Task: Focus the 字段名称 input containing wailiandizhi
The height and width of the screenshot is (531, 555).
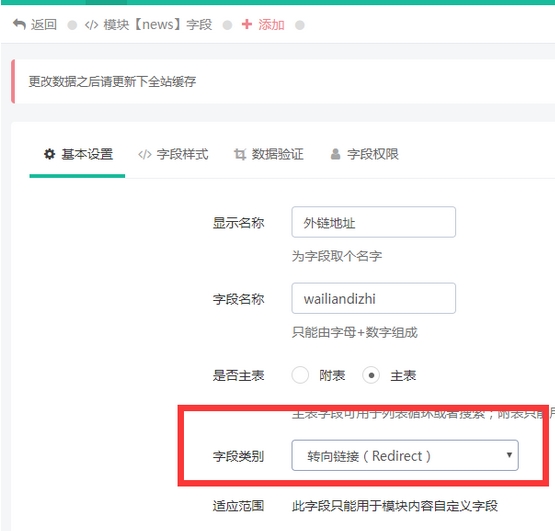Action: [x=373, y=298]
